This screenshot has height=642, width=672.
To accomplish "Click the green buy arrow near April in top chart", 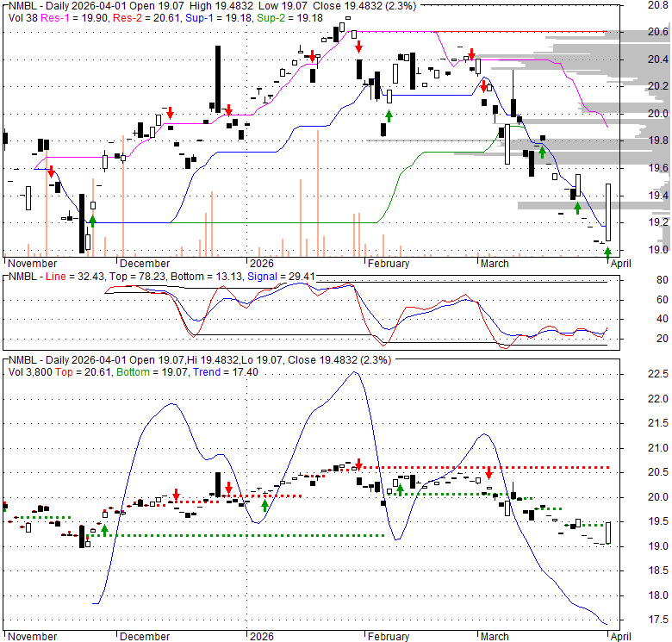I will pyautogui.click(x=608, y=252).
